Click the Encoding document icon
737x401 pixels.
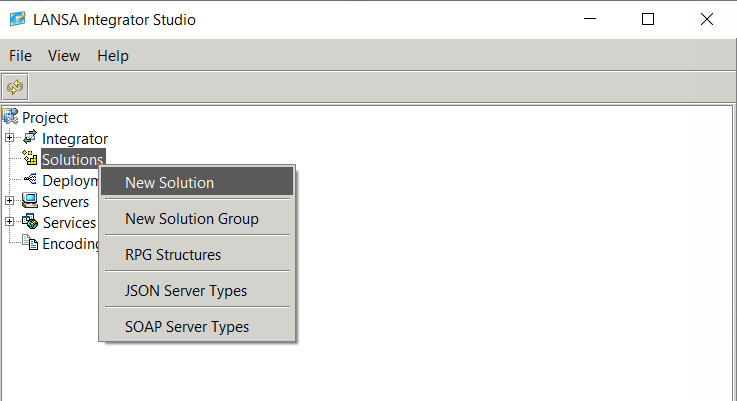[x=31, y=243]
